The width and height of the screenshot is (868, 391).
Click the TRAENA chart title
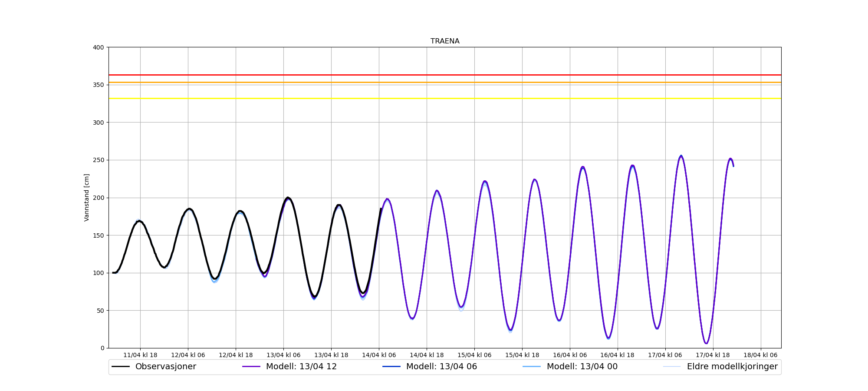pyautogui.click(x=445, y=41)
